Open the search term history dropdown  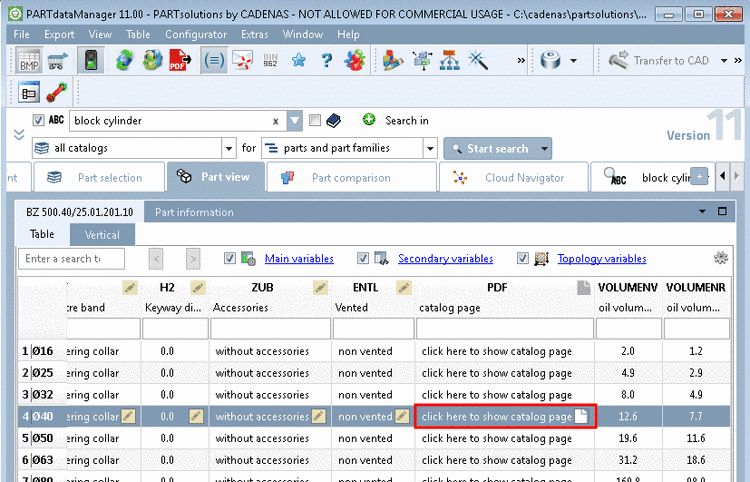pyautogui.click(x=295, y=121)
